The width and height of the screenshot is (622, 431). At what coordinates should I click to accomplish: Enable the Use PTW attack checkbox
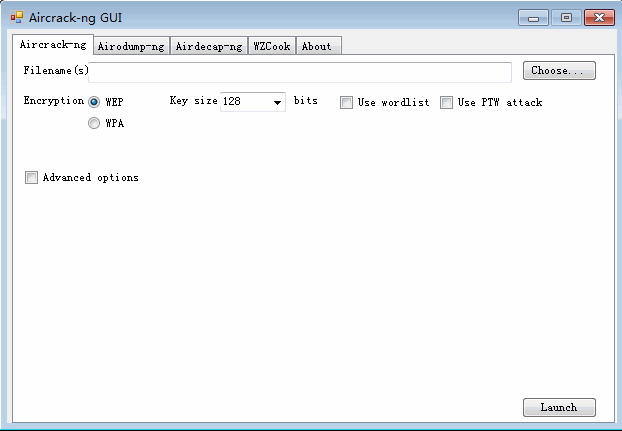(446, 102)
